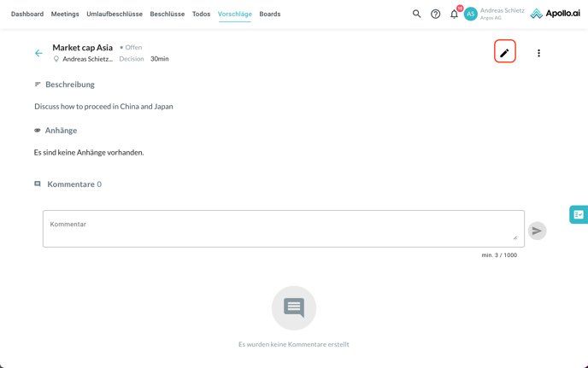Image resolution: width=588 pixels, height=368 pixels.
Task: Go back using the left arrow
Action: click(x=38, y=53)
